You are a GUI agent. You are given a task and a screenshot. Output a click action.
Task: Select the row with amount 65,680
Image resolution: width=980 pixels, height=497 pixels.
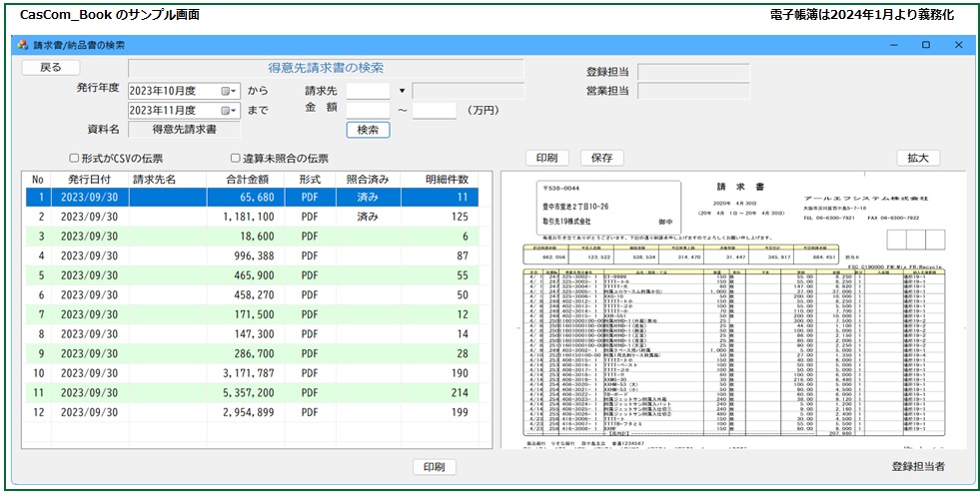tap(252, 198)
